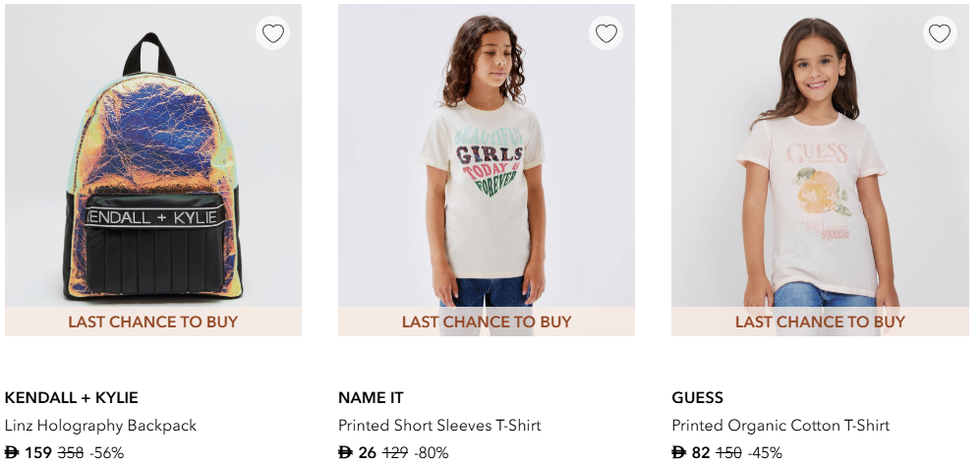Image resolution: width=980 pixels, height=465 pixels.
Task: Click the -80% discount label
Action: [432, 453]
